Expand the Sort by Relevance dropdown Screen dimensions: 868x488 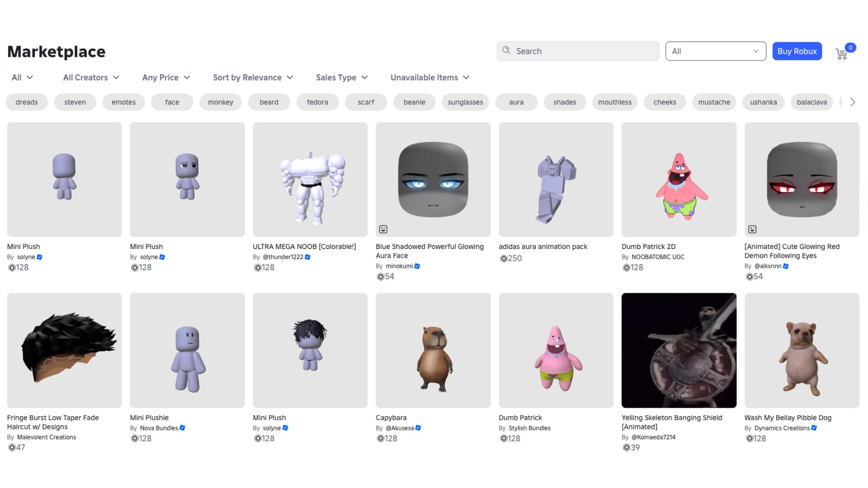[252, 77]
